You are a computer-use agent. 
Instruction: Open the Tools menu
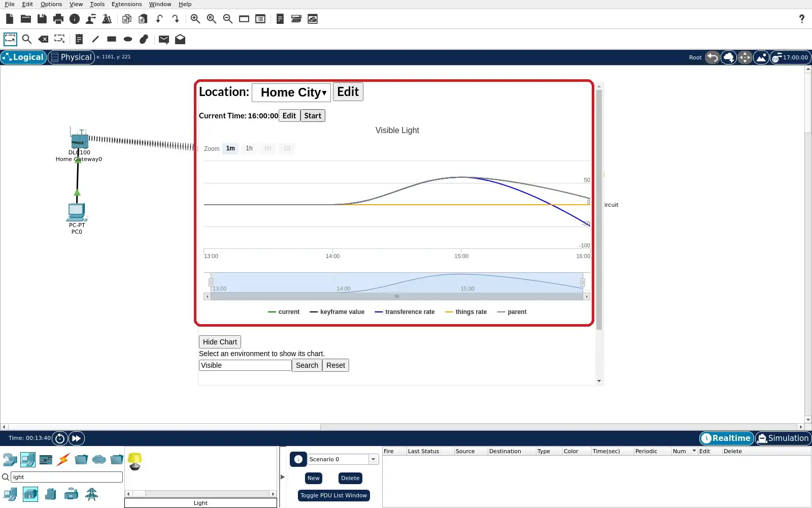tap(97, 4)
